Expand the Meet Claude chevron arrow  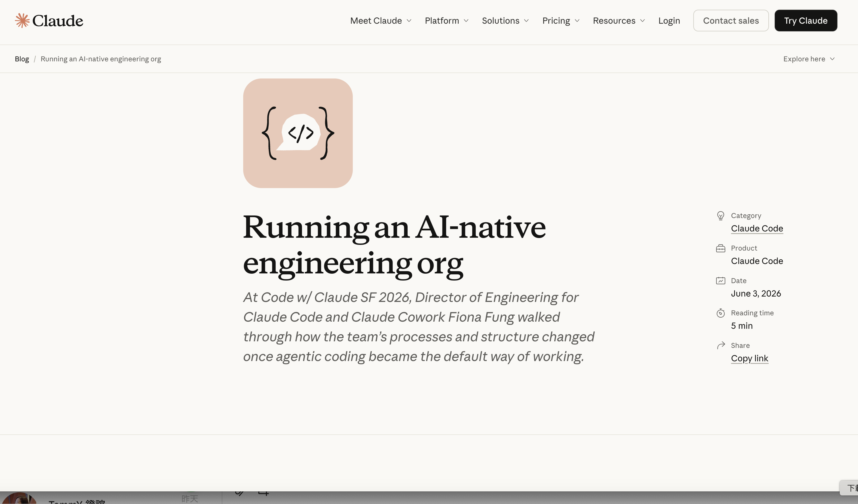coord(409,21)
